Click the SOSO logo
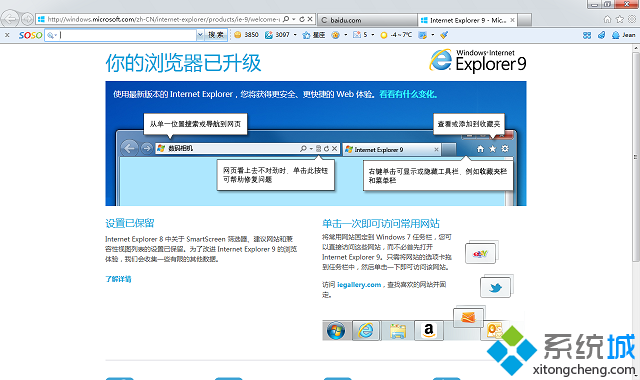The height and width of the screenshot is (380, 640). [31, 35]
